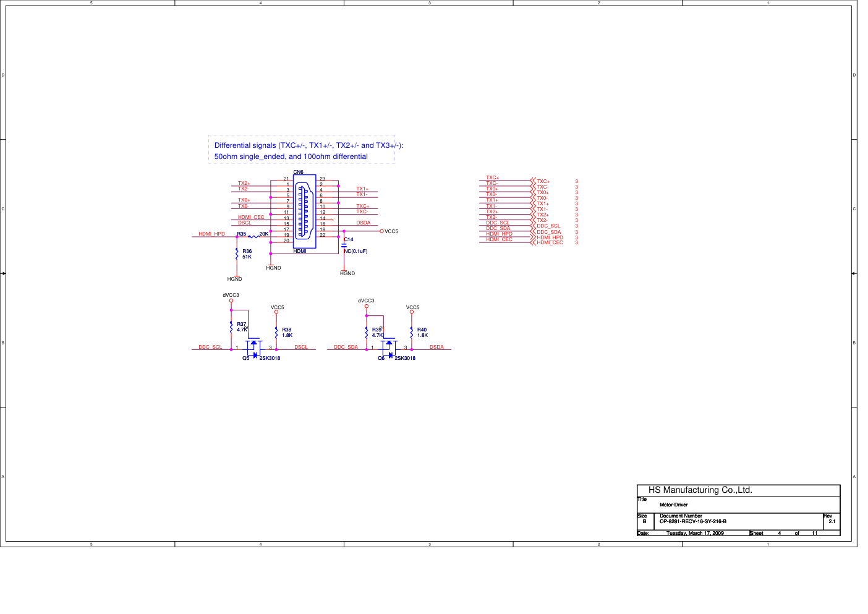Viewport: 868px width, 614px height.
Task: Select the R37 4.7K resistor symbol
Action: 231,326
